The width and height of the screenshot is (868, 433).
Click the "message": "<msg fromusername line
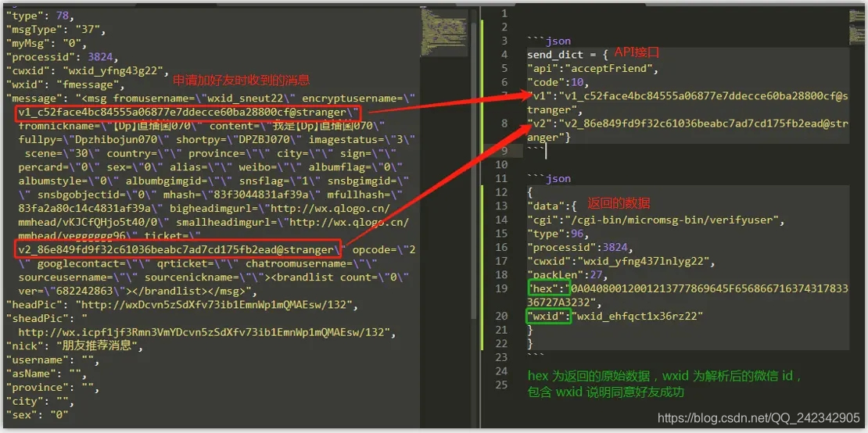click(x=211, y=98)
